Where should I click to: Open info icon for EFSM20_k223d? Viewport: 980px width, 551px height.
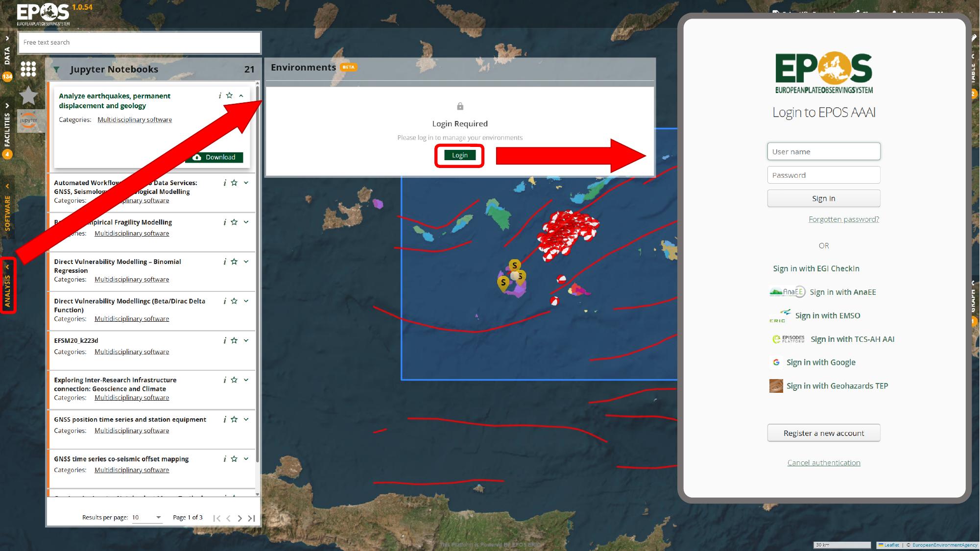coord(225,340)
